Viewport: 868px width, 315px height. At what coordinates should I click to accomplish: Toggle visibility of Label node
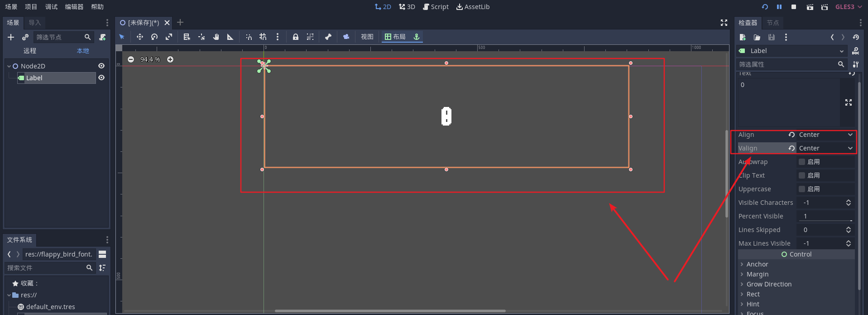click(x=101, y=78)
